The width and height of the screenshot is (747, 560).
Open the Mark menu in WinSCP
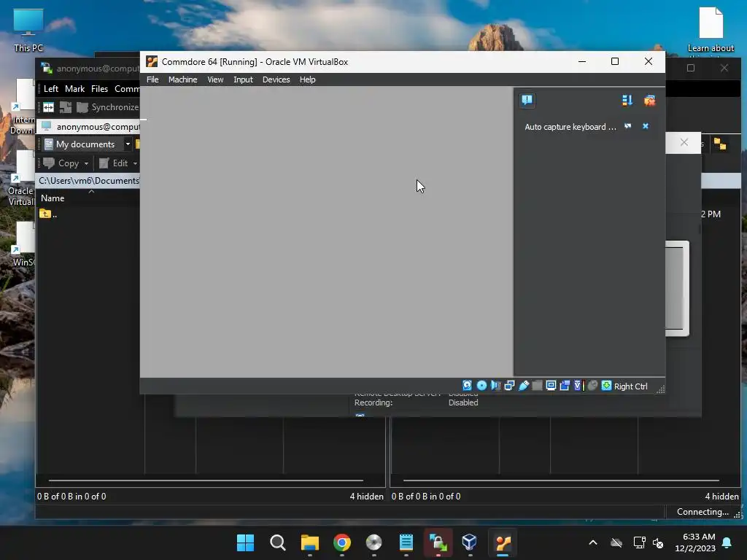[75, 88]
